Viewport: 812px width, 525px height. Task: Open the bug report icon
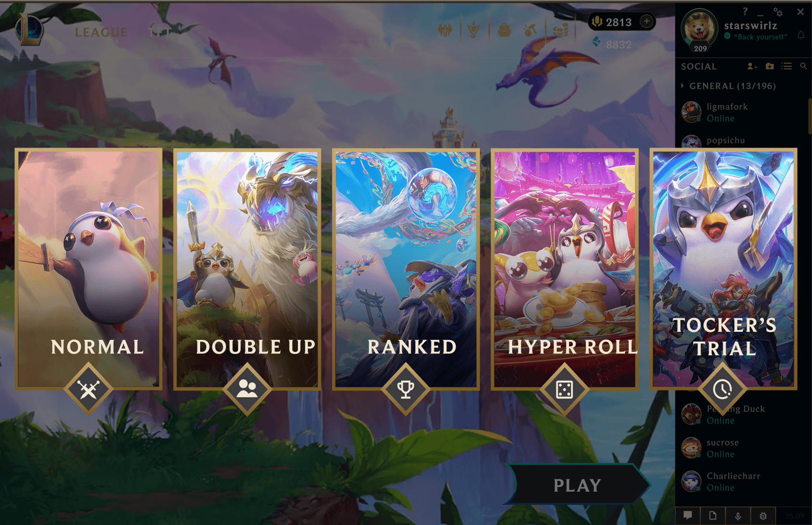coord(763,516)
